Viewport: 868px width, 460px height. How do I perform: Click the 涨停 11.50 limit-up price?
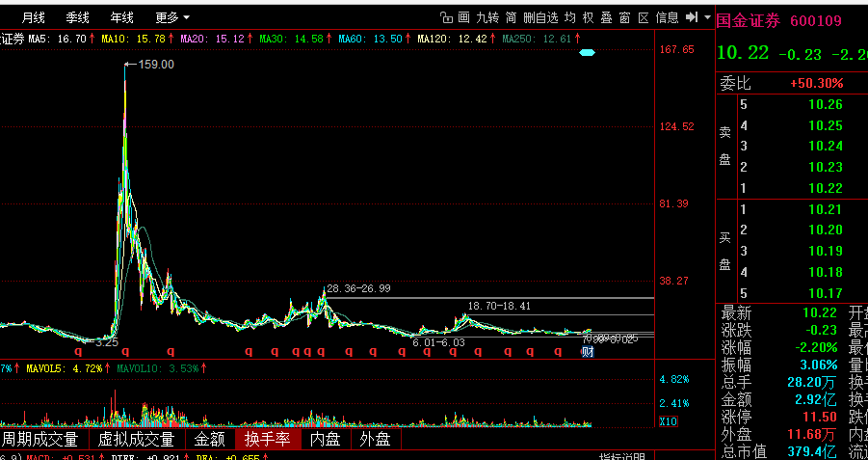tap(820, 417)
